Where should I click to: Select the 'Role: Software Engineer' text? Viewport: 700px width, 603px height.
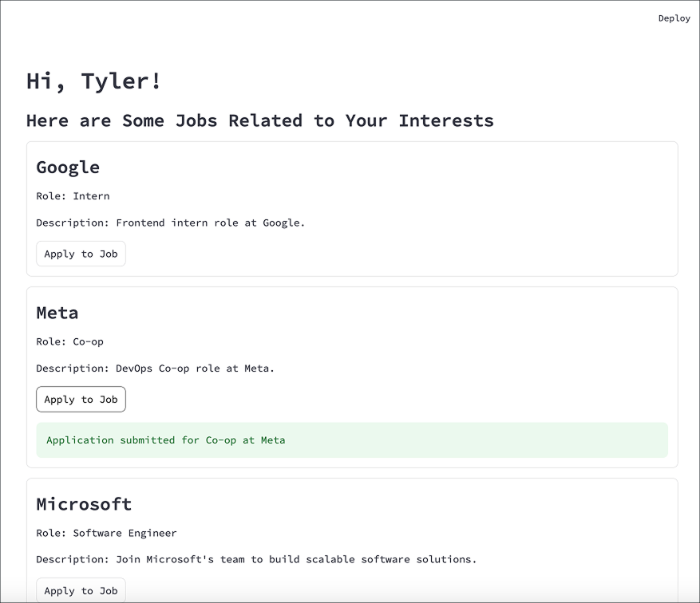click(x=106, y=533)
